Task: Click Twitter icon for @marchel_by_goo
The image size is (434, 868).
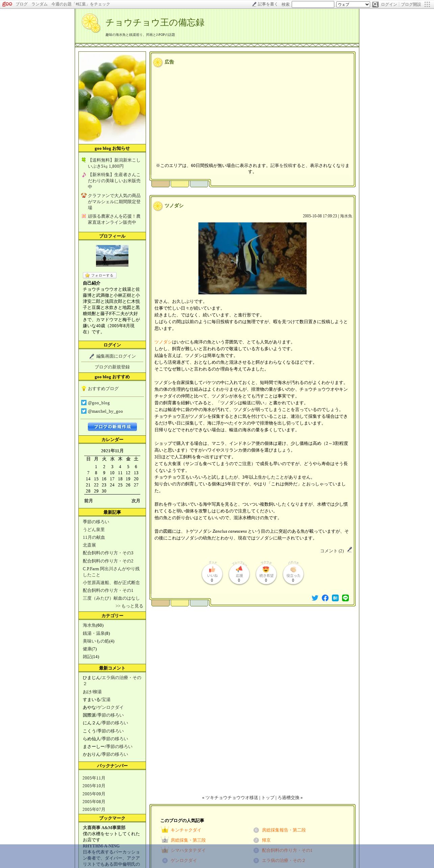Action: click(x=84, y=411)
